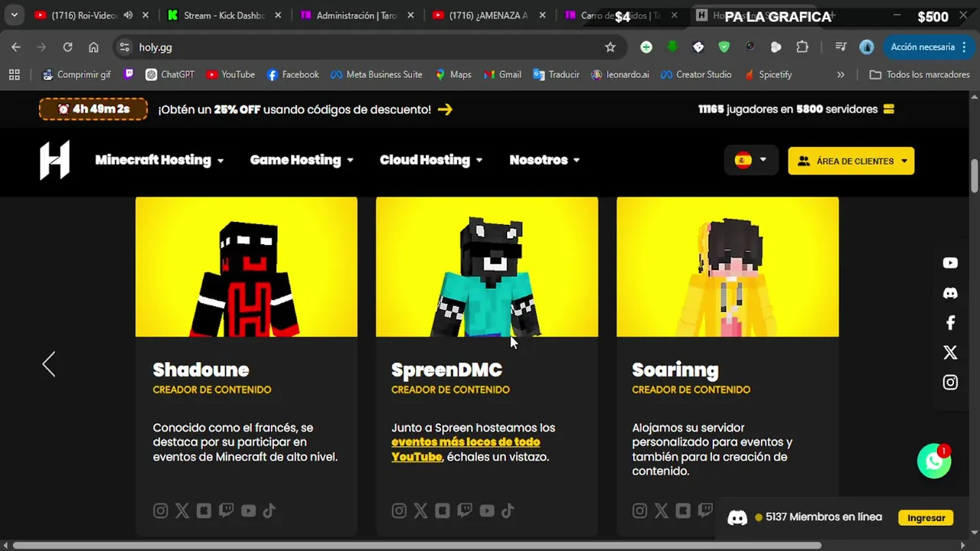Open SpreenDMC's Kick channel icon
Screen dimensions: 980x551
pos(443,511)
